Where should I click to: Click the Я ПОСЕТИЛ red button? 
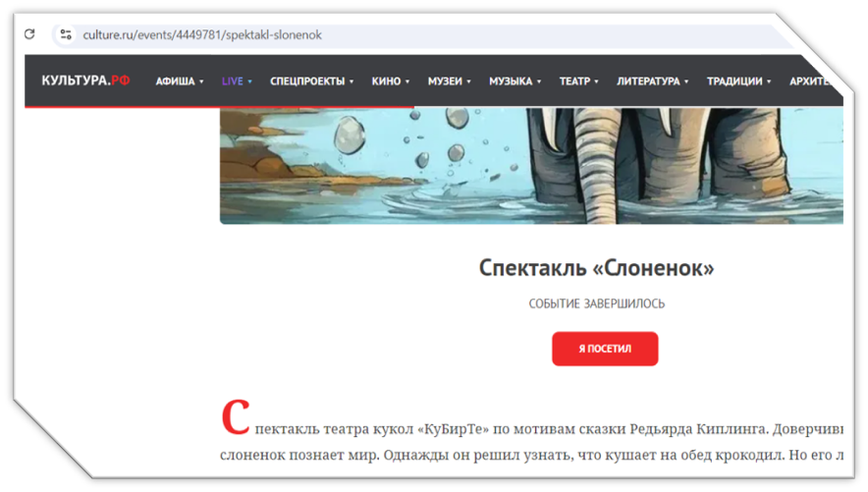605,349
